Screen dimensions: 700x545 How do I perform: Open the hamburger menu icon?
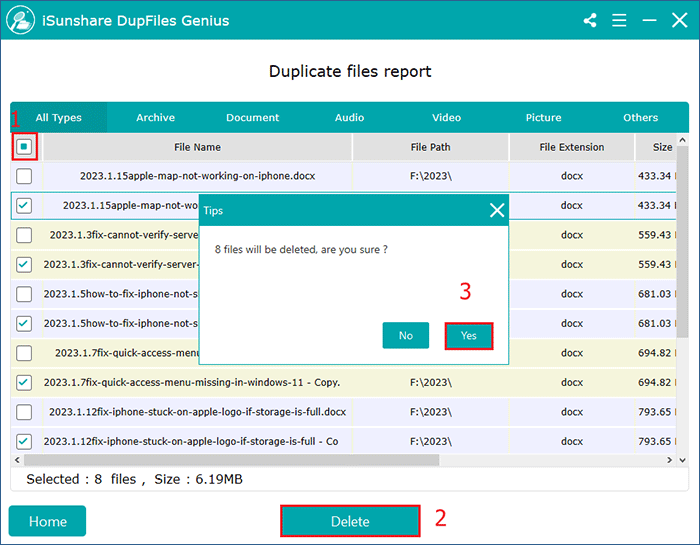coord(619,20)
